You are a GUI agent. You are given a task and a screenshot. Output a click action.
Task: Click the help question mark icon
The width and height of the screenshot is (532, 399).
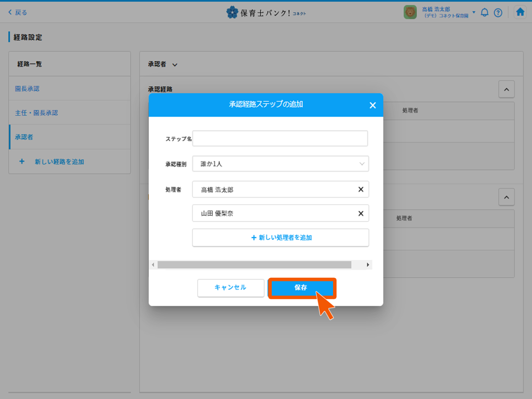498,12
